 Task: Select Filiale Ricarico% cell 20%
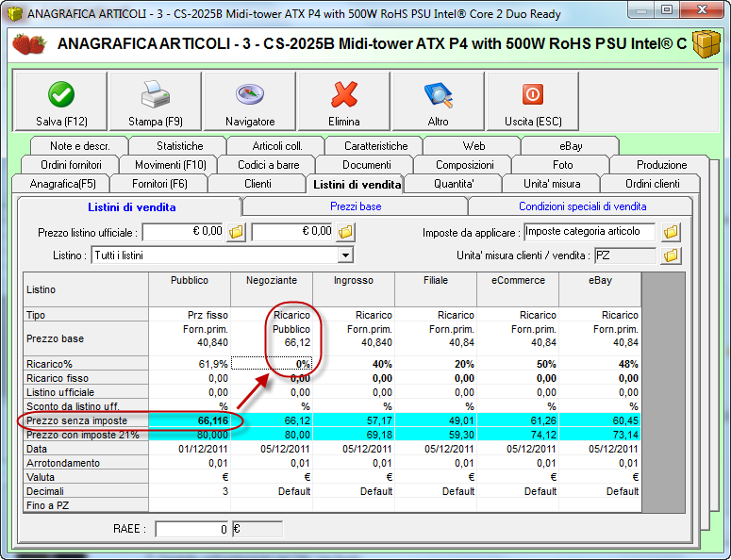click(436, 364)
